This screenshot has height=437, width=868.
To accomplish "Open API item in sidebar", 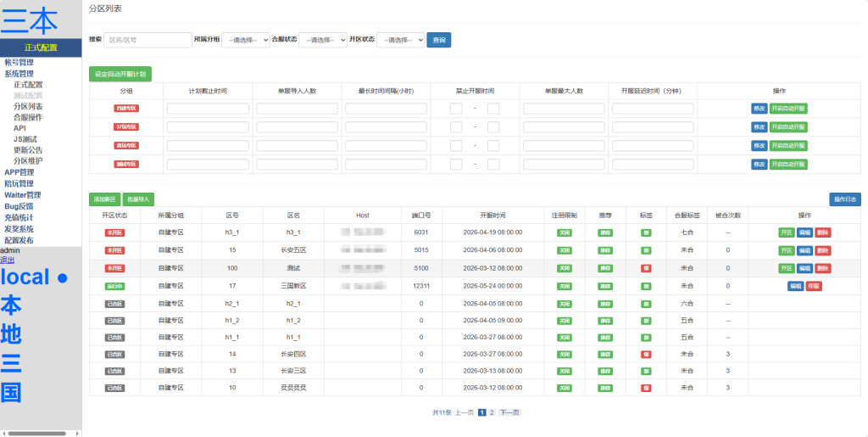I will click(x=20, y=128).
